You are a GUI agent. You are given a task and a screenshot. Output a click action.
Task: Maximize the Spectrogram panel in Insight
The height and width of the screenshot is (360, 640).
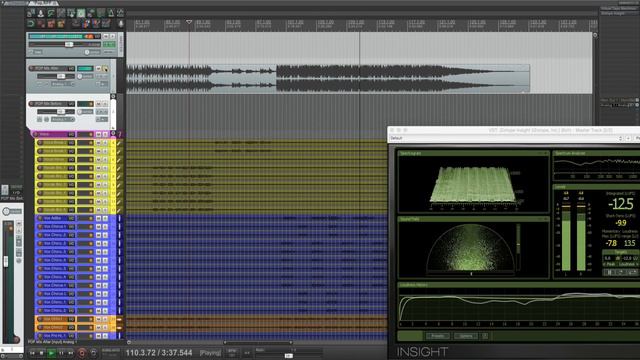tap(546, 153)
